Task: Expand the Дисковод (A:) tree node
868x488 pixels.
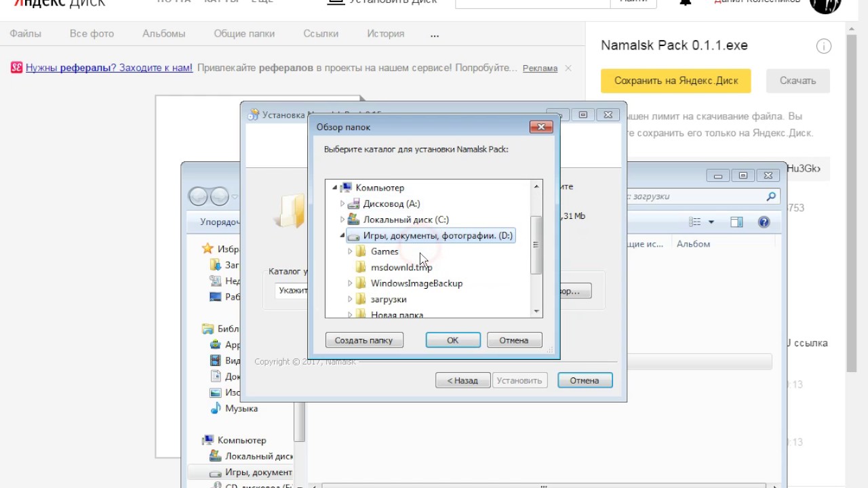Action: pos(342,203)
